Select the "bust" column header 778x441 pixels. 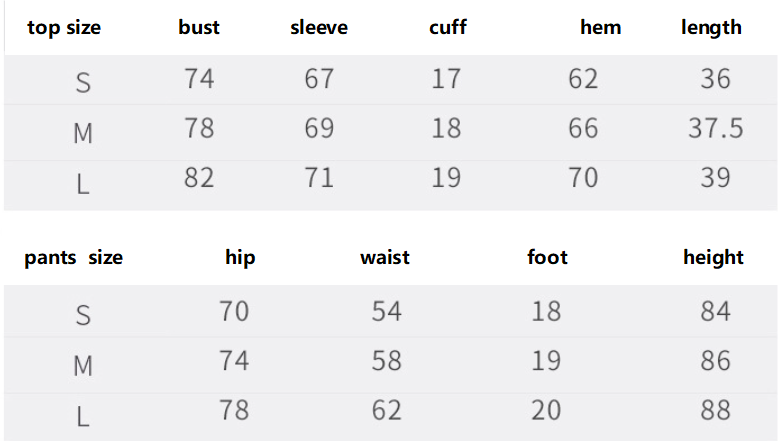[x=199, y=28]
